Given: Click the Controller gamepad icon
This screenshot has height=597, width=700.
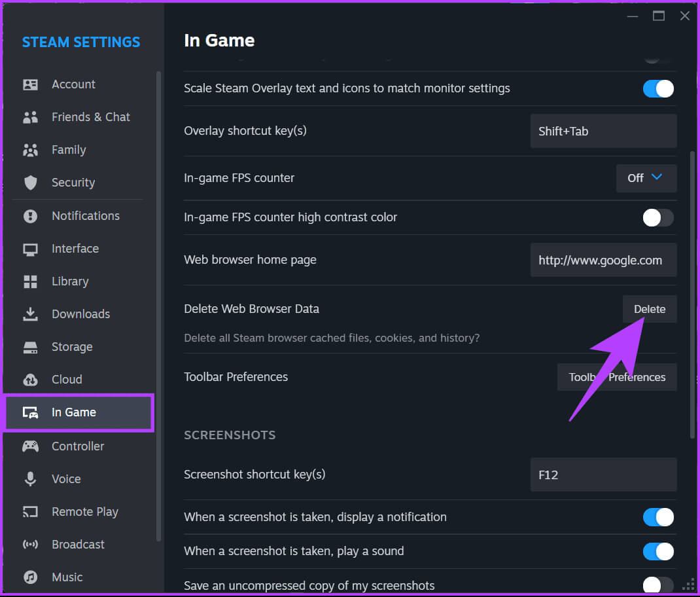Looking at the screenshot, I should pyautogui.click(x=30, y=446).
